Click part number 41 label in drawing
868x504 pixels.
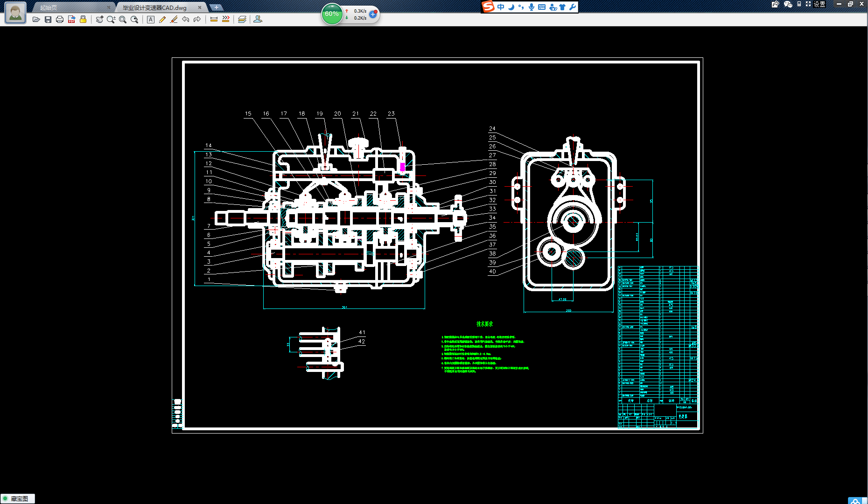click(362, 332)
